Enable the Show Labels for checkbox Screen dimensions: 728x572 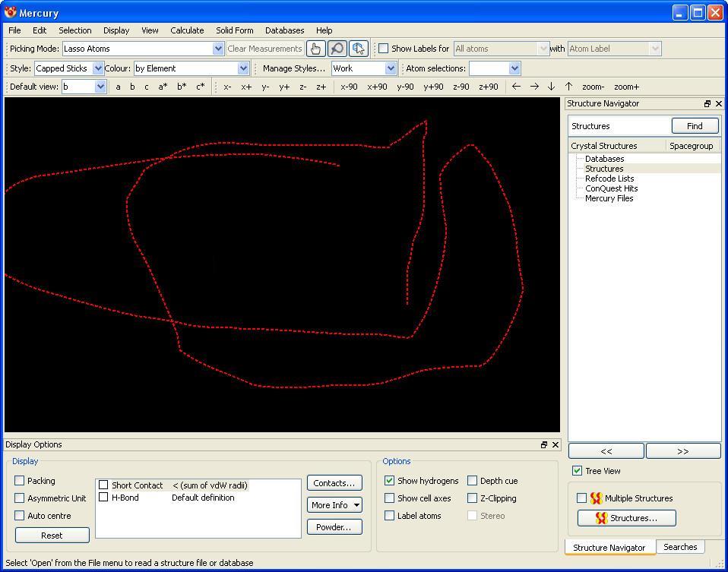point(384,49)
